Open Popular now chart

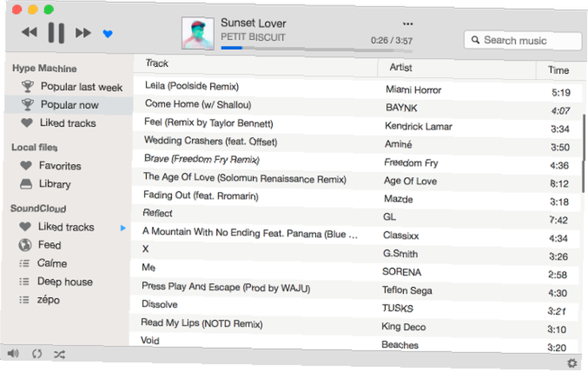click(x=69, y=105)
